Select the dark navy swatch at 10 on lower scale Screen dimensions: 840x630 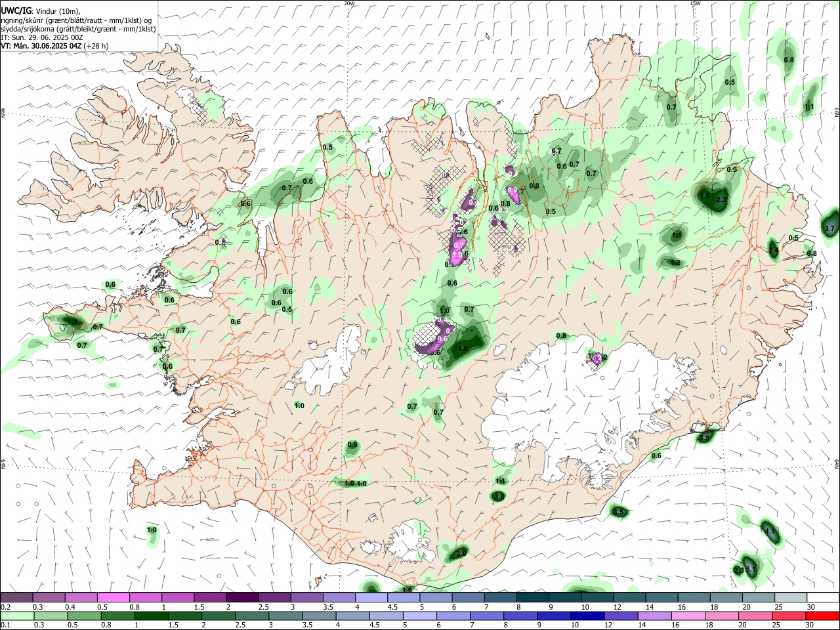click(x=587, y=616)
